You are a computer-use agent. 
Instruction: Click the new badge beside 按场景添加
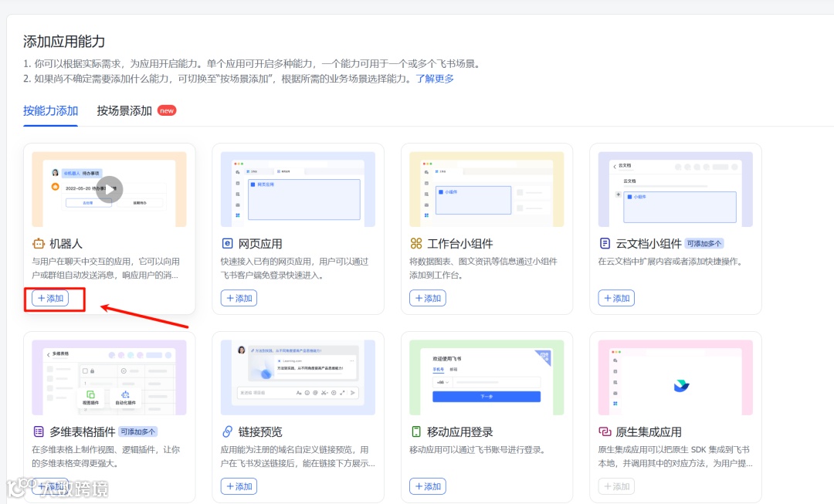coord(167,110)
